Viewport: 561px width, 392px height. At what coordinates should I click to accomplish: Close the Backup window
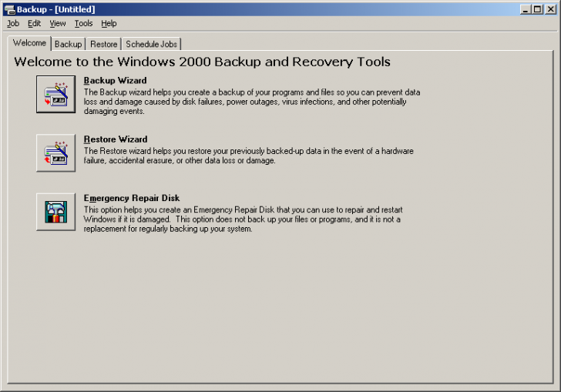(x=551, y=9)
